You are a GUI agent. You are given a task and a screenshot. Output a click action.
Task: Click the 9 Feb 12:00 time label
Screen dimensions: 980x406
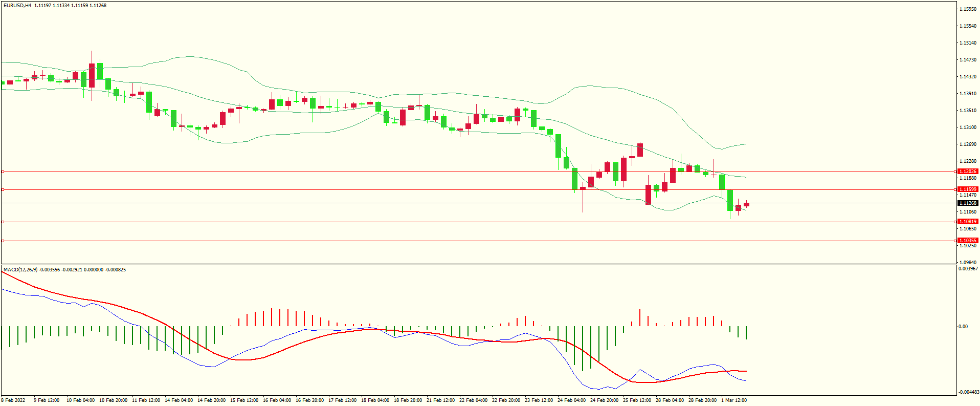(47, 400)
